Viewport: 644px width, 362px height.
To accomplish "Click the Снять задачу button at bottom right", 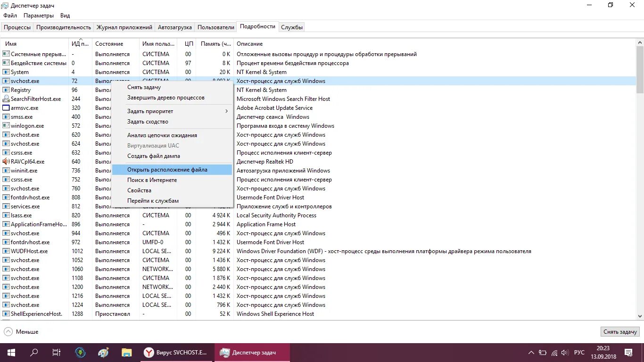I will click(620, 332).
